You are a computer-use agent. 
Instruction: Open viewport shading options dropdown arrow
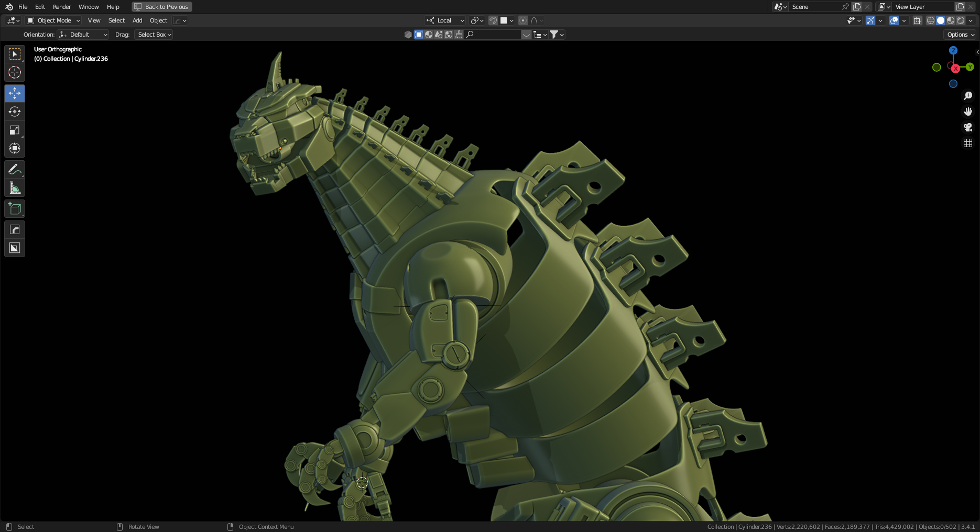(x=971, y=20)
